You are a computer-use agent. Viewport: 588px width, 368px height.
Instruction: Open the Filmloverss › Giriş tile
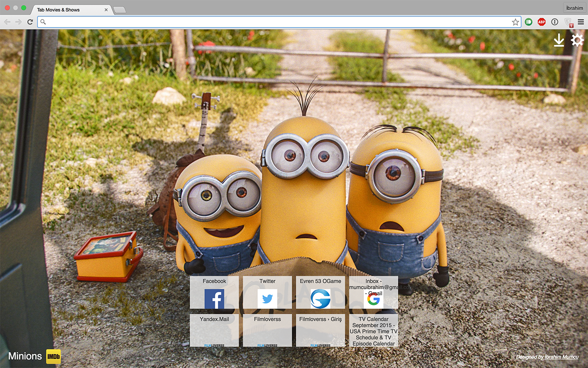click(320, 331)
